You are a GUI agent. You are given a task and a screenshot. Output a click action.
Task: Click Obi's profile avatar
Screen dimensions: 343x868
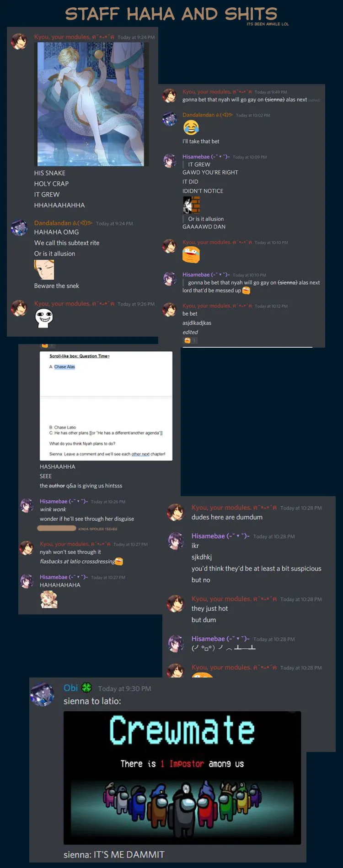point(42,694)
